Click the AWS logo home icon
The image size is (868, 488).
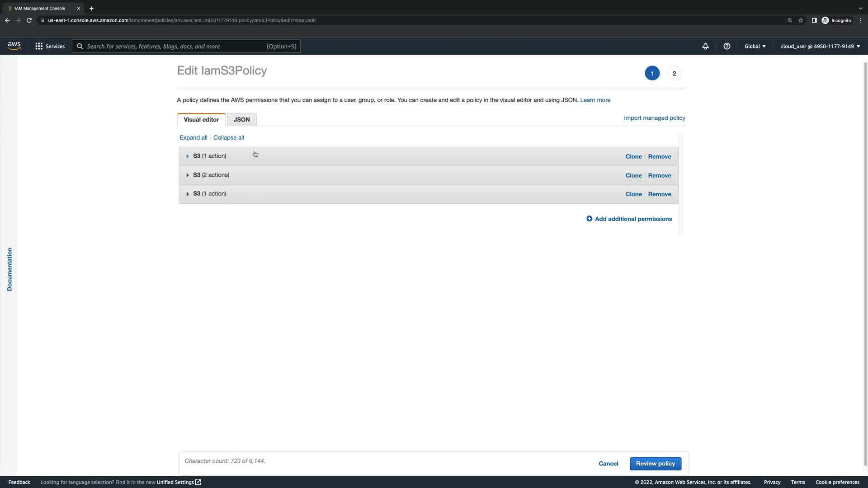click(14, 46)
